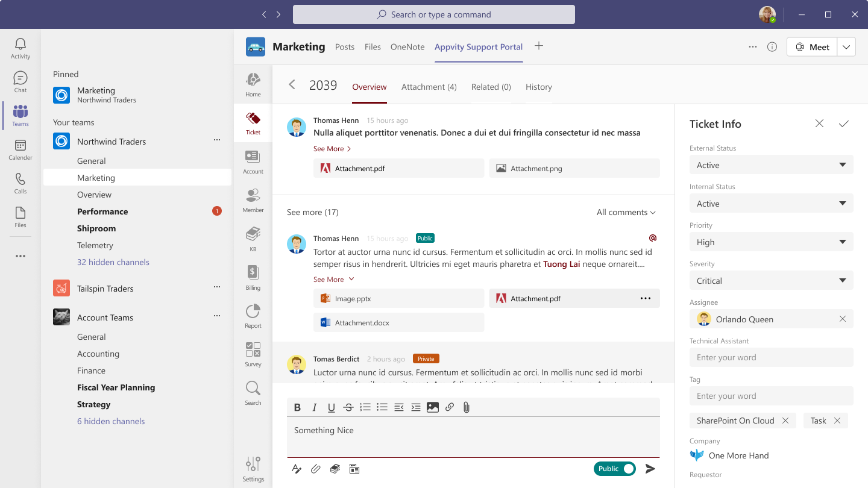The width and height of the screenshot is (868, 488).
Task: Remove the SharePoint On Cloud tag
Action: pyautogui.click(x=785, y=421)
